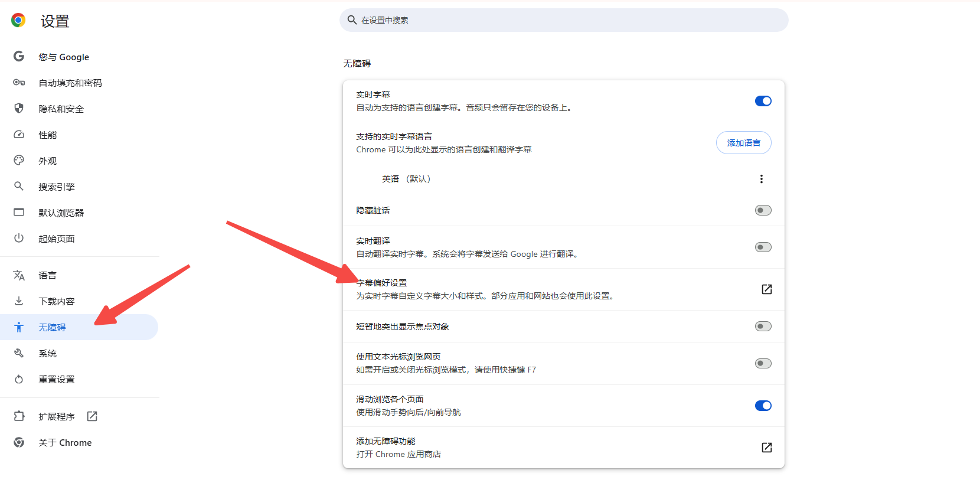Click the 在设置中搜索 search field
This screenshot has width=980, height=496.
click(564, 20)
